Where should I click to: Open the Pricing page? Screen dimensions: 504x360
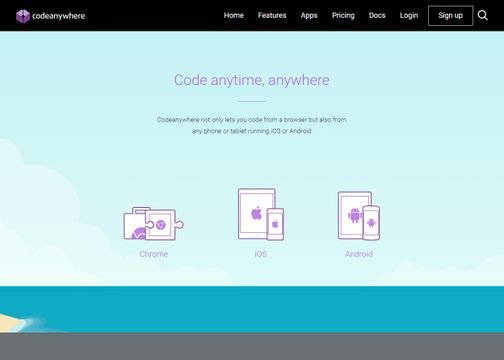pyautogui.click(x=343, y=16)
